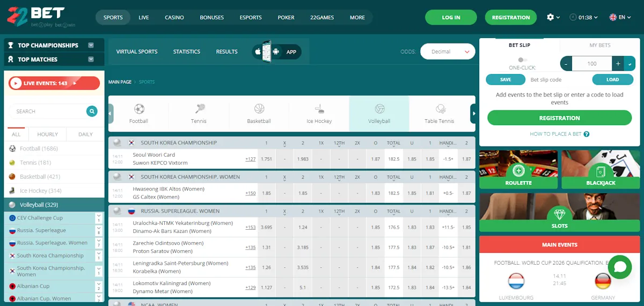Click the clock time display
This screenshot has height=306, width=644.
click(584, 17)
